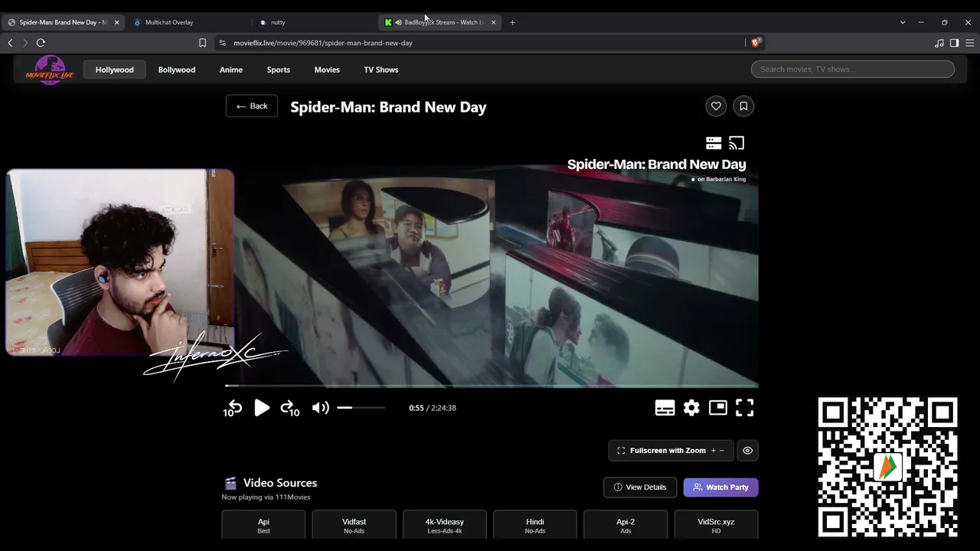Open a new browser tab
This screenshot has width=980, height=551.
click(x=512, y=22)
